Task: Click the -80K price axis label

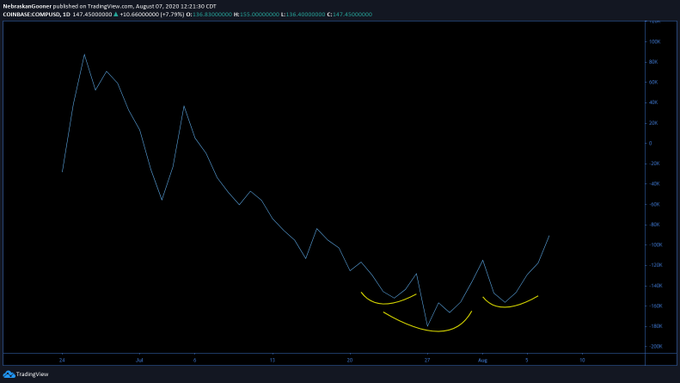Action: [654, 225]
